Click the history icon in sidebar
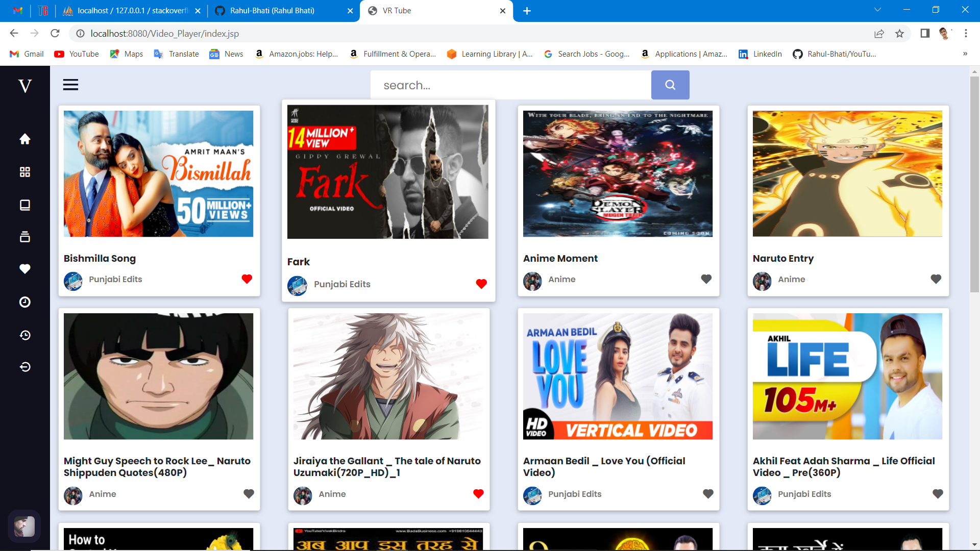This screenshot has width=980, height=551. pyautogui.click(x=24, y=335)
